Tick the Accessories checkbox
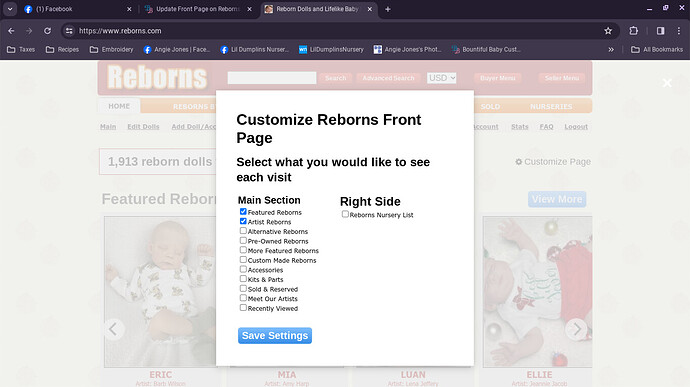Viewport: 690px width, 387px height. point(243,269)
